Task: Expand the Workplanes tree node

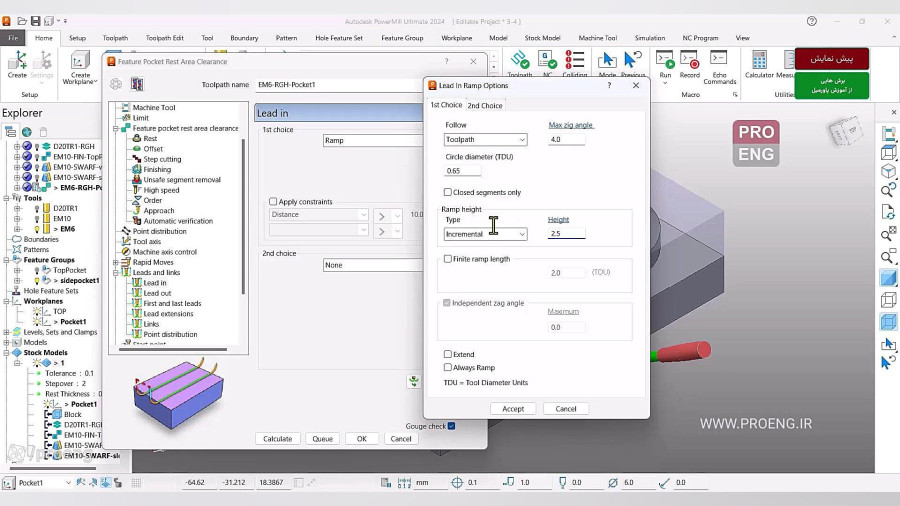Action: pos(7,301)
